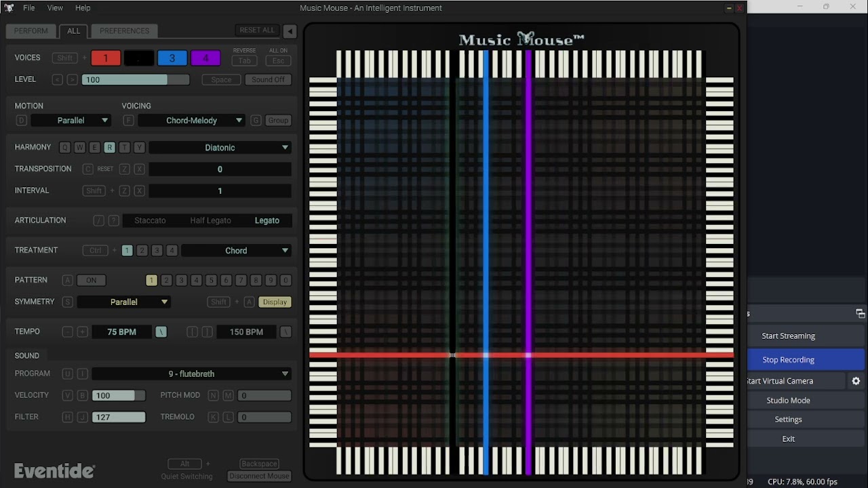Image resolution: width=868 pixels, height=488 pixels.
Task: Toggle blue voice 3
Action: (x=172, y=58)
